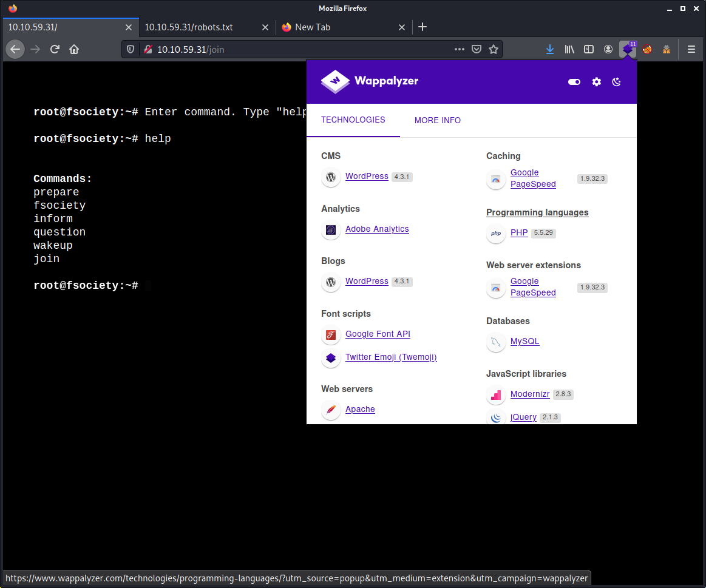Open the Wappalyzer settings gear
Viewport: 706px width, 588px height.
(596, 82)
